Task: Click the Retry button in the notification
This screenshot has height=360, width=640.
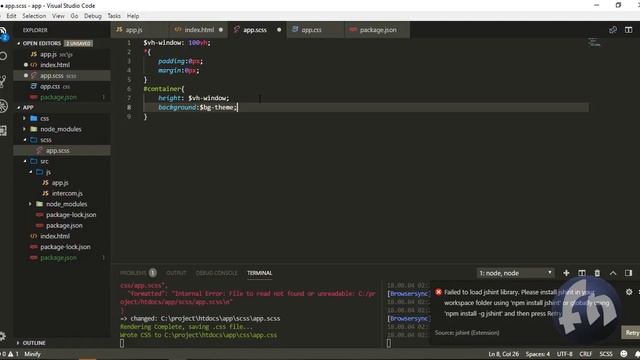Action: click(631, 333)
